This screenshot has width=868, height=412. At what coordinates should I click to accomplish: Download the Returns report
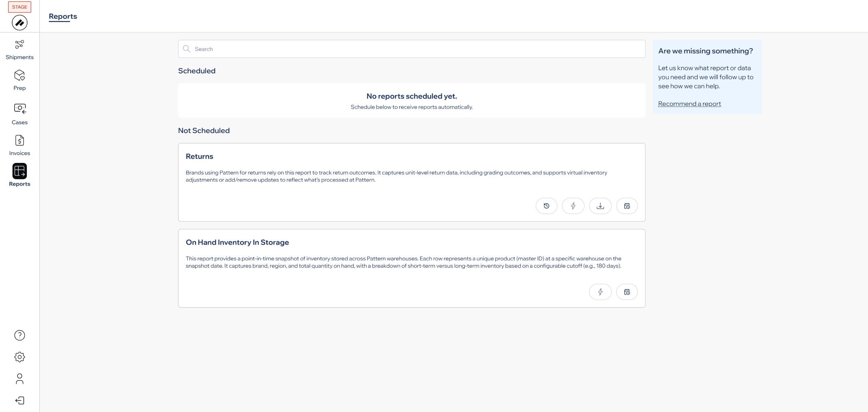click(600, 206)
